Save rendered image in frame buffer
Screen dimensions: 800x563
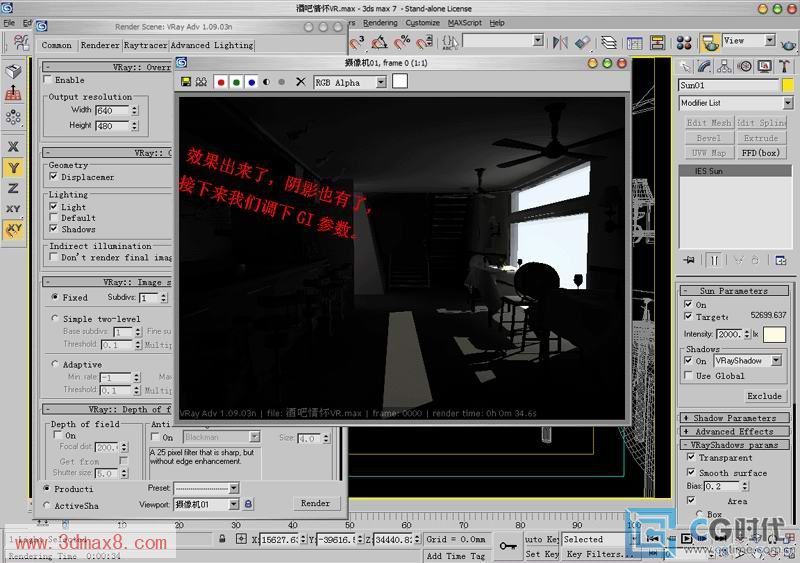point(186,82)
